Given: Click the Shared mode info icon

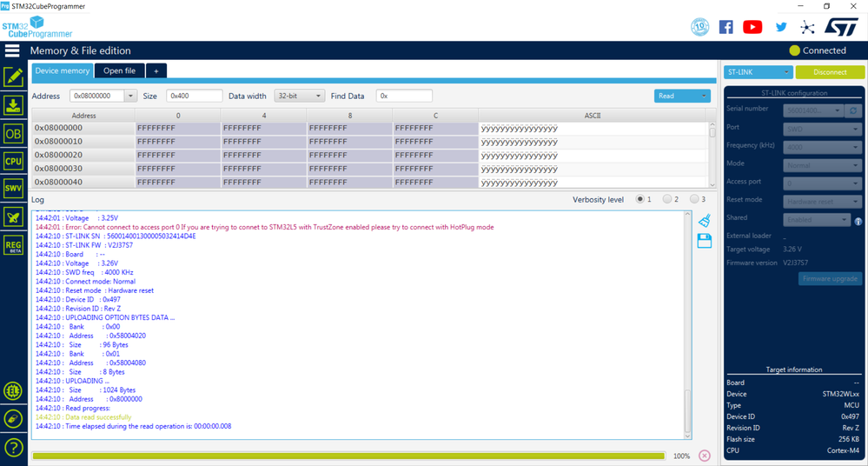Looking at the screenshot, I should pos(858,221).
